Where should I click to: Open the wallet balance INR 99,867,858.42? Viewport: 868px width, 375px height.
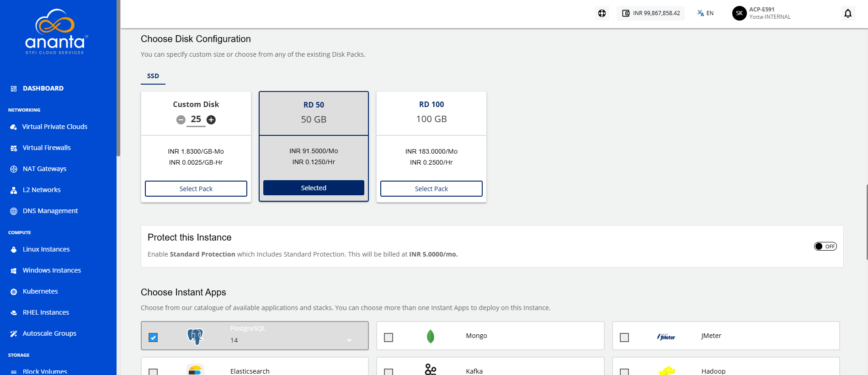(650, 13)
